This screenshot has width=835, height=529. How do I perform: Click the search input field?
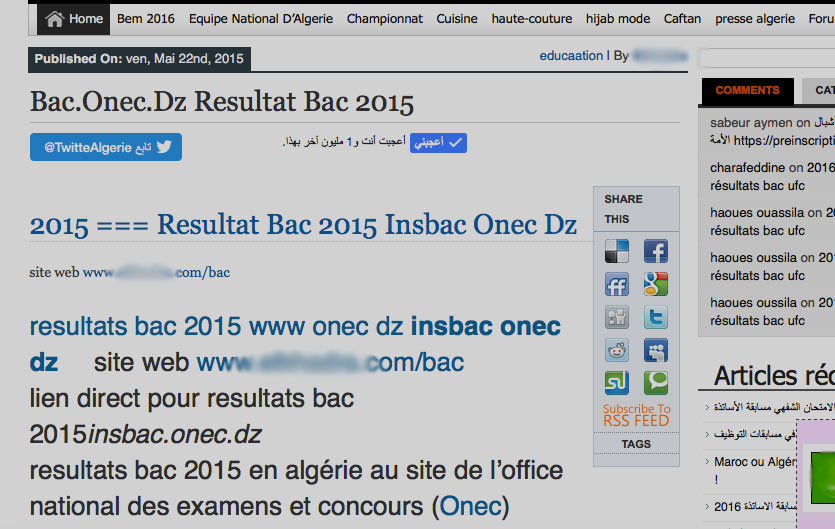pos(767,58)
